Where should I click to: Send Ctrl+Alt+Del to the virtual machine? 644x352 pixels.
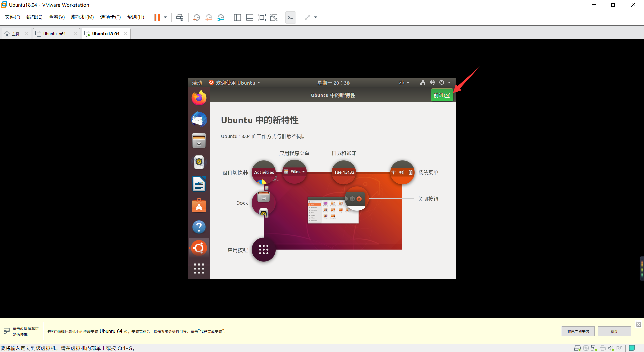[180, 17]
